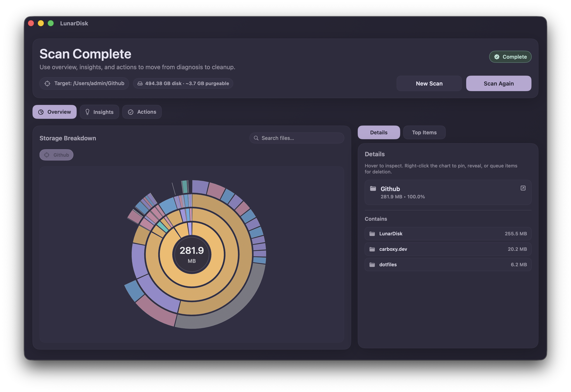Click the magnifier icon in the search field

pos(256,138)
